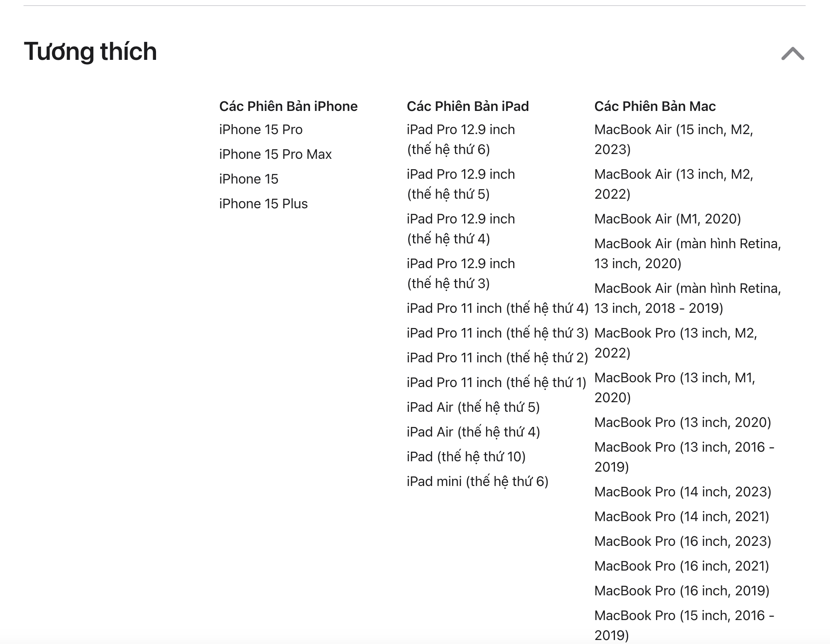Screen dimensions: 830x644
Task: Click iPad Pro 11 inch thế hệ thứ 4
Action: click(497, 308)
